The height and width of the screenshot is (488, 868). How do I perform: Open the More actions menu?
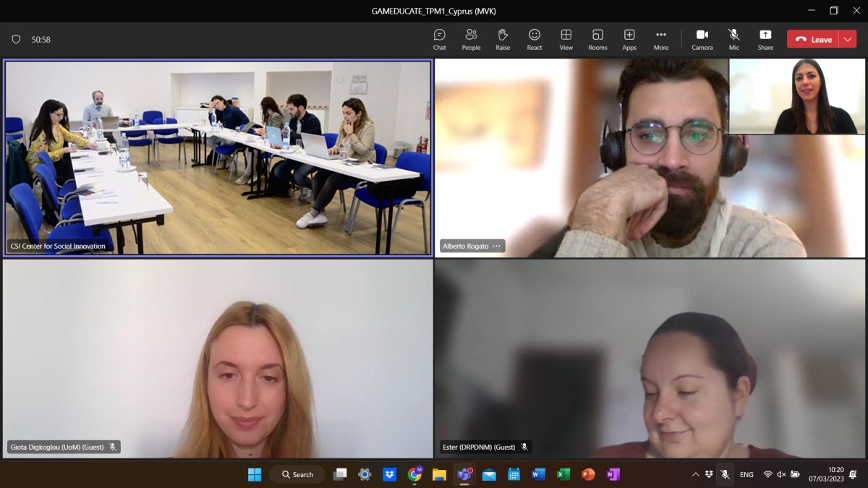coord(661,39)
